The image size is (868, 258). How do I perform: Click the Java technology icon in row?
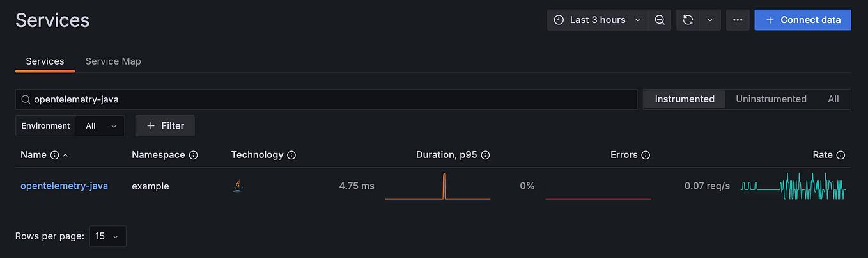[x=238, y=186]
